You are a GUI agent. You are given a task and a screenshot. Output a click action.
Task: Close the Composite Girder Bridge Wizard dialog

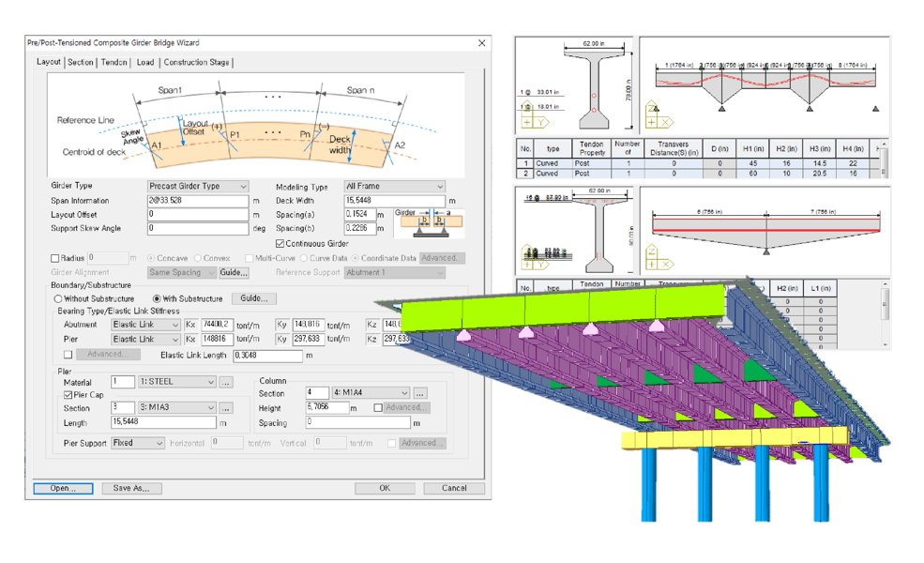(x=482, y=43)
